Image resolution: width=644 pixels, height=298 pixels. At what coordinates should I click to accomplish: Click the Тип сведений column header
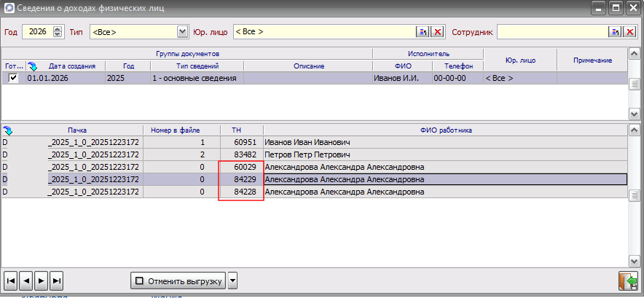(x=197, y=66)
